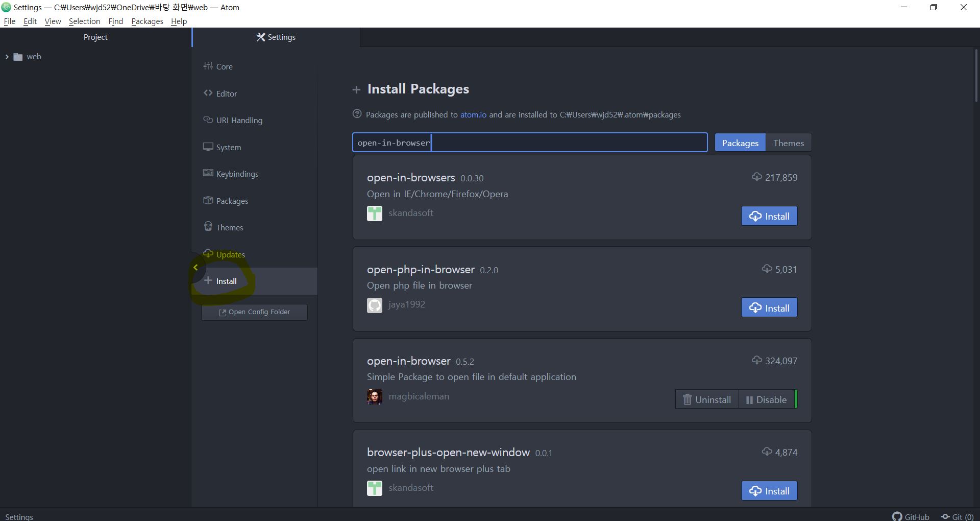Click version number 0.5.2
Screen dimensions: 980x521
[x=464, y=362]
